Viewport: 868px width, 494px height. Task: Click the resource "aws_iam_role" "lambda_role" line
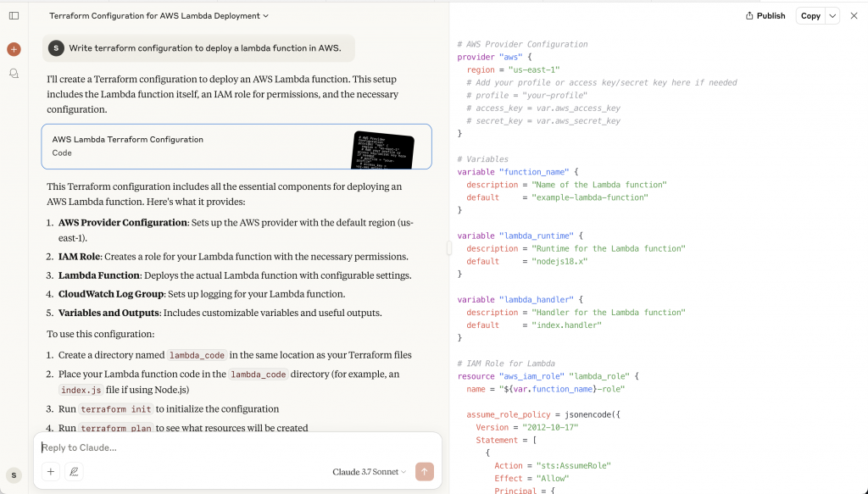pos(548,376)
